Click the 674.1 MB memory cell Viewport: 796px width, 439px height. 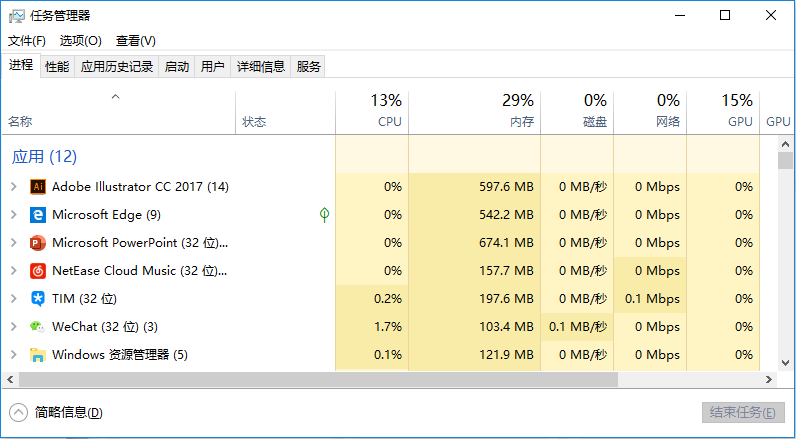[475, 243]
